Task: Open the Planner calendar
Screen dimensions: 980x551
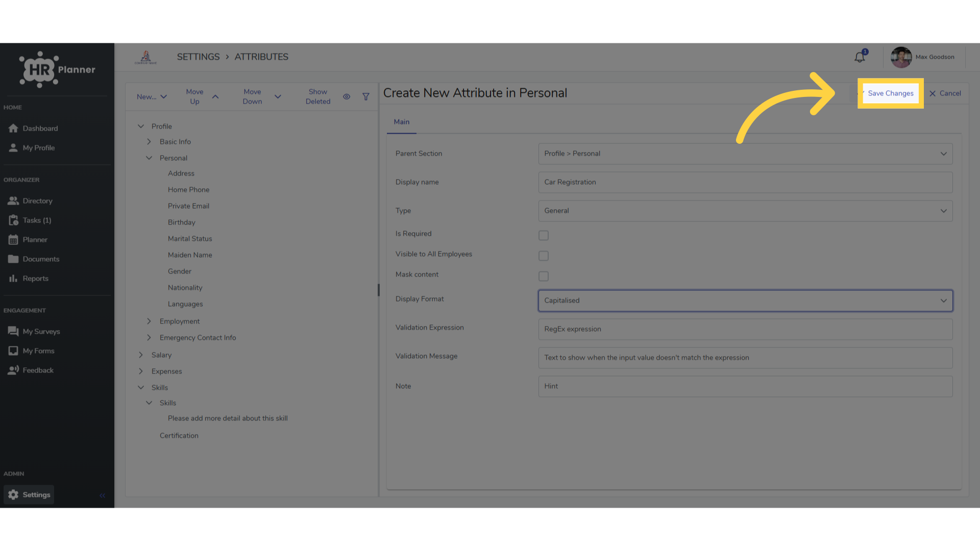Action: point(28,239)
